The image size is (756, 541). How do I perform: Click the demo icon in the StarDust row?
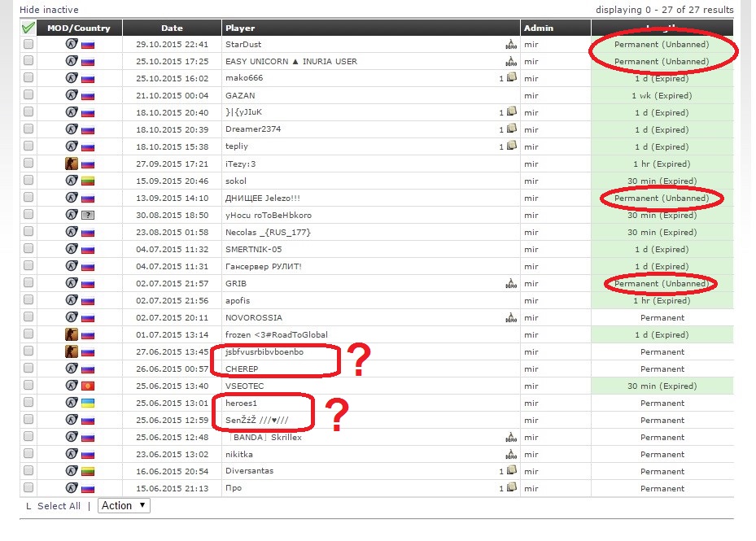pyautogui.click(x=510, y=45)
